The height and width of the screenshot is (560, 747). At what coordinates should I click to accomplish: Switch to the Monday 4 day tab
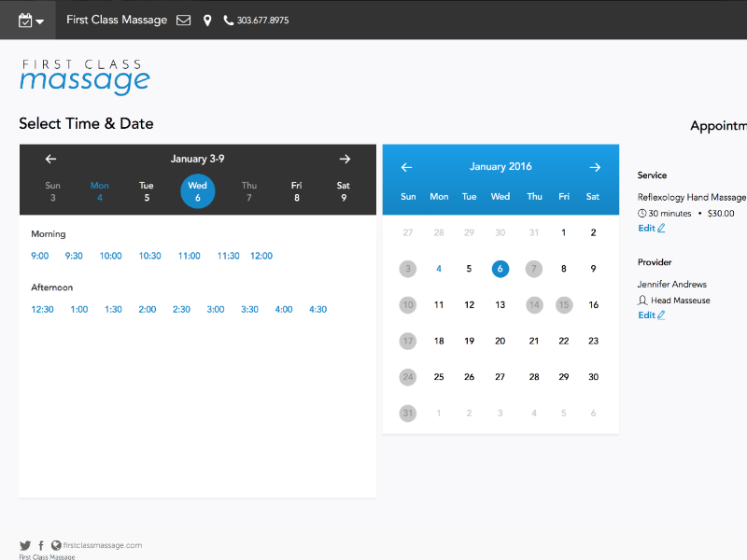99,190
